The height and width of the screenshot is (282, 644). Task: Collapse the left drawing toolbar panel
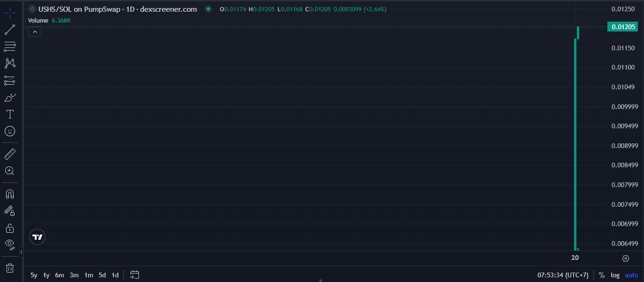(21, 253)
